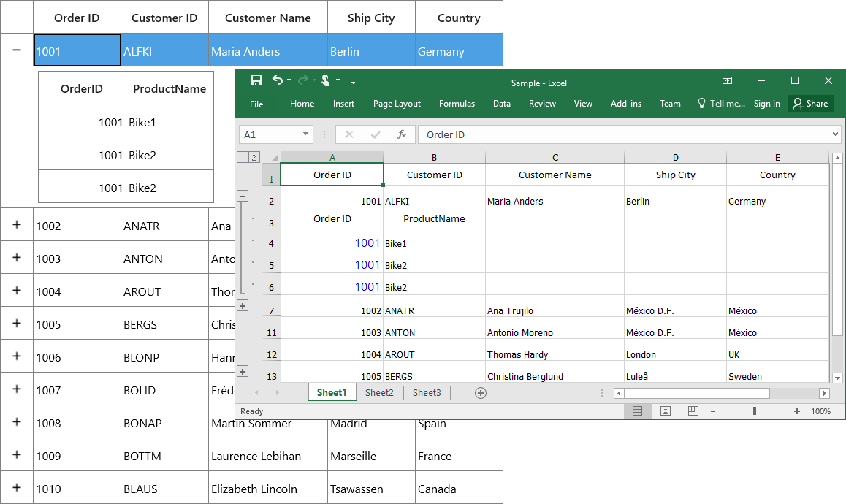Open the Data ribbon tab
The height and width of the screenshot is (504, 846).
click(x=502, y=104)
